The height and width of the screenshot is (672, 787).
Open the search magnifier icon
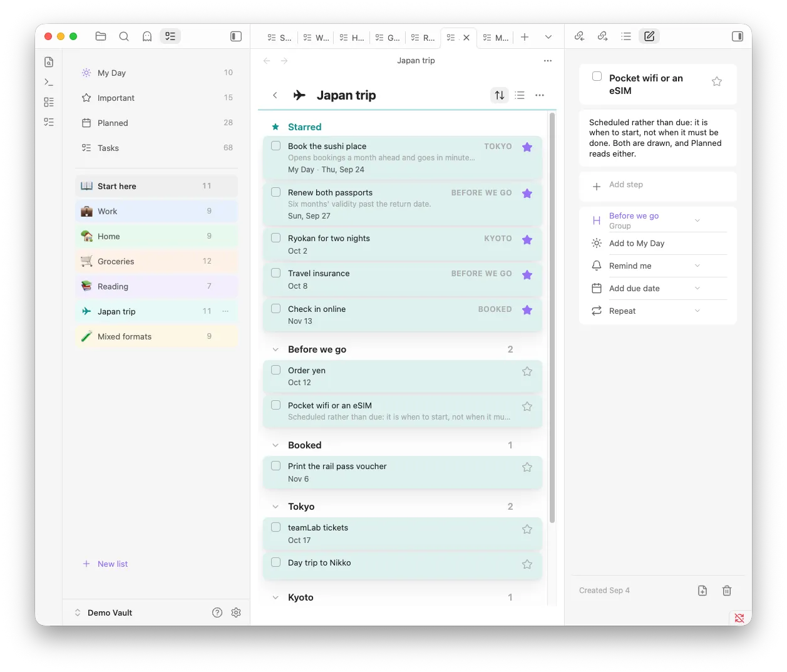(124, 36)
